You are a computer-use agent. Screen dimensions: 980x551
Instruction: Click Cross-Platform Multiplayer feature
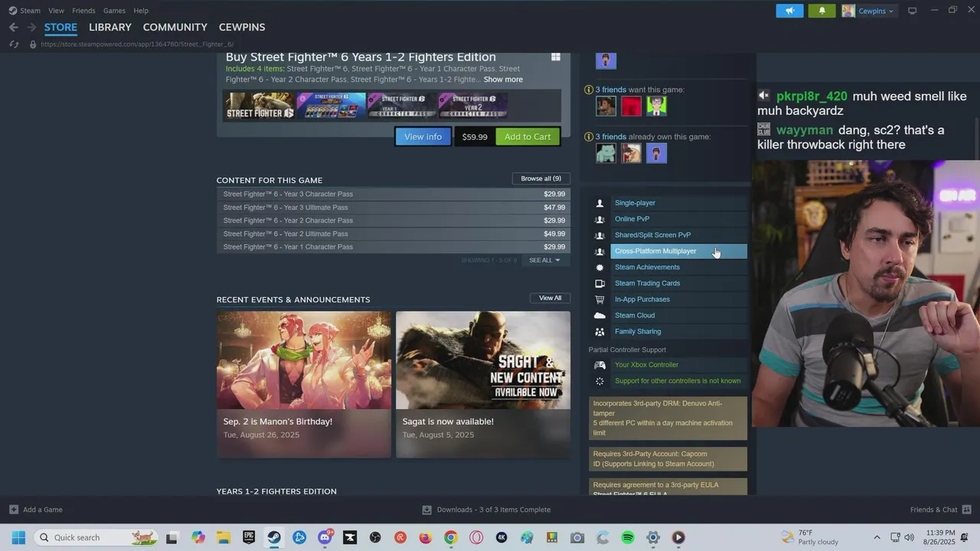tap(678, 251)
